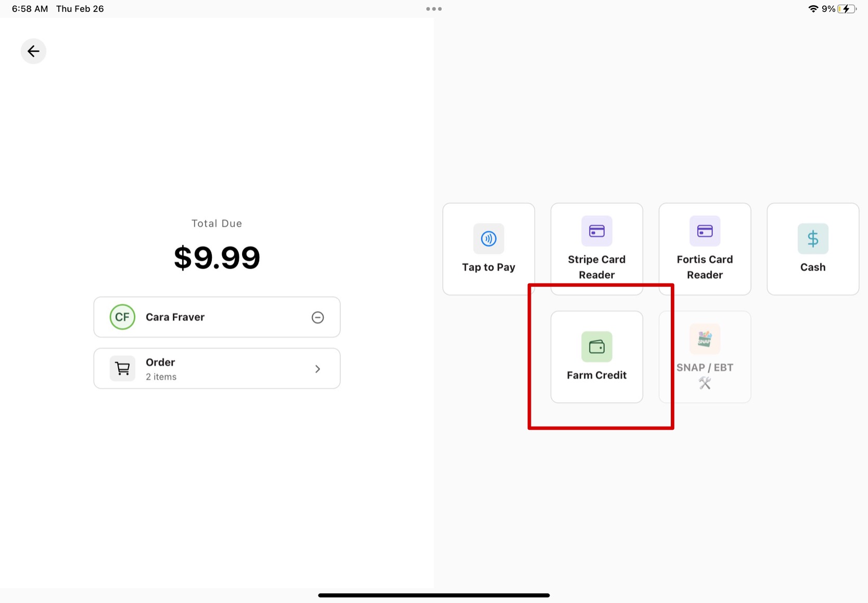The width and height of the screenshot is (868, 603).
Task: Click the SNAP / EBT tools wrench icon
Action: coord(705,383)
